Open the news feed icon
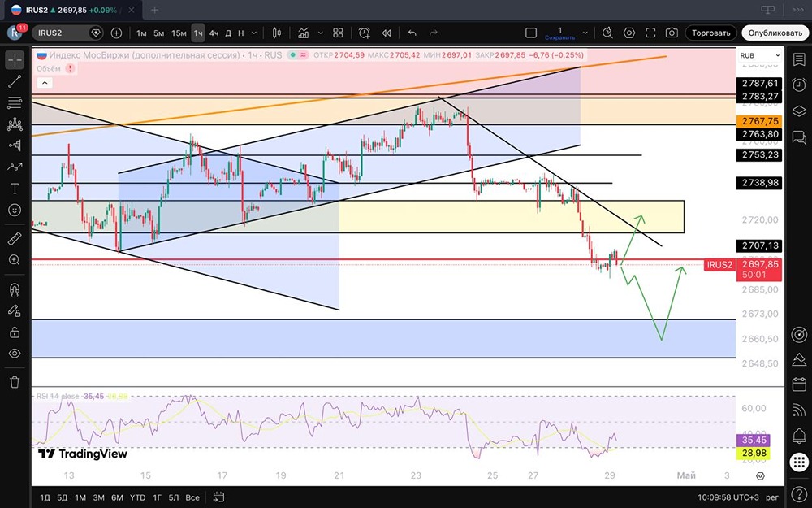Viewport: 812px width, 508px height. (799, 410)
